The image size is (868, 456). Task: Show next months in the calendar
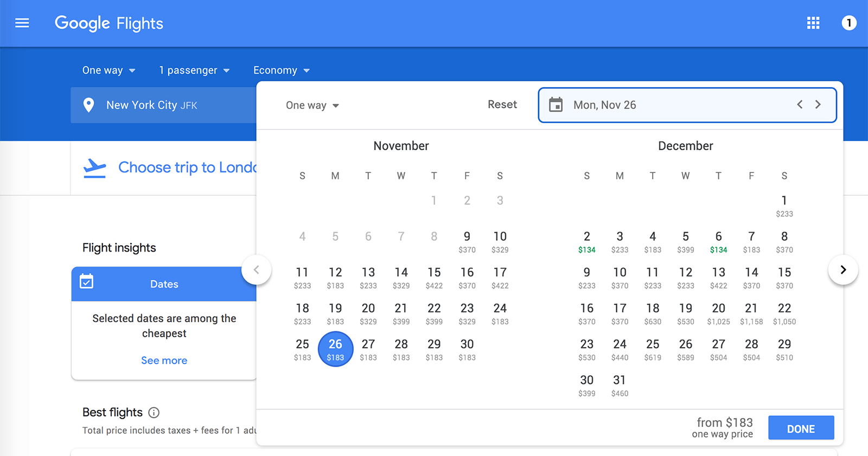[843, 269]
